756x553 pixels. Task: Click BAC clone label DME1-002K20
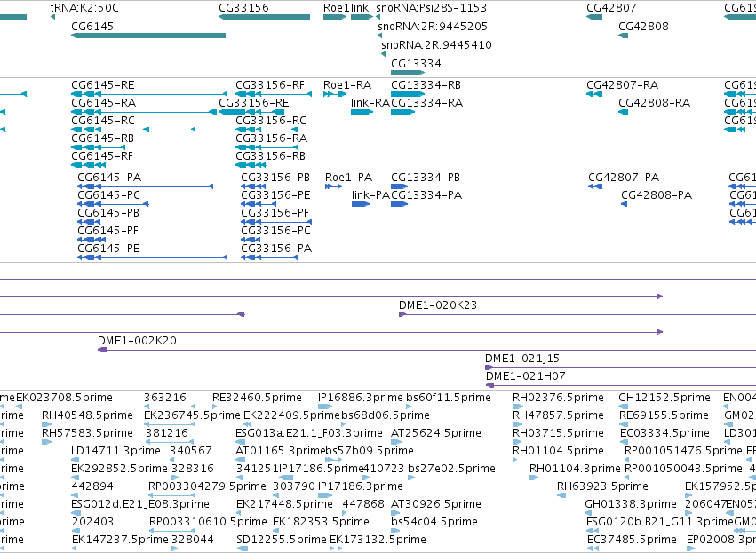(x=138, y=341)
